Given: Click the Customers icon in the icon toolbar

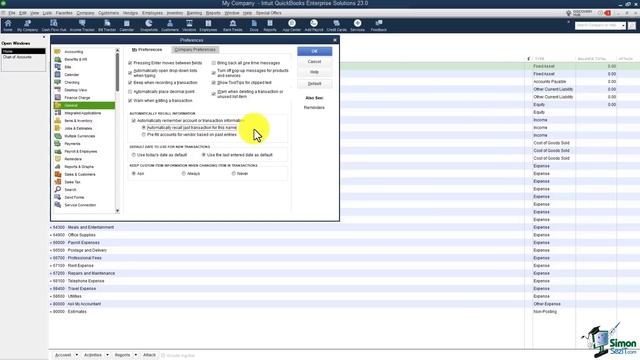Looking at the screenshot, I should coord(169,25).
